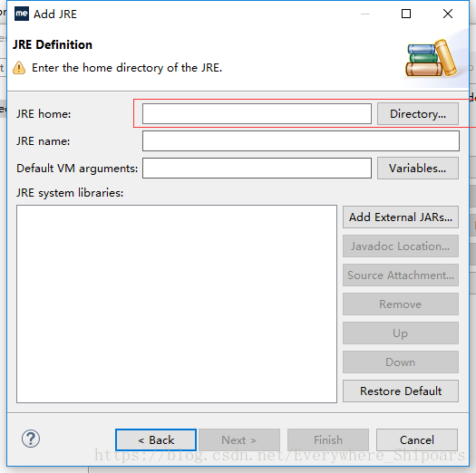Click the 'JRE Definition' heading text

tap(53, 44)
